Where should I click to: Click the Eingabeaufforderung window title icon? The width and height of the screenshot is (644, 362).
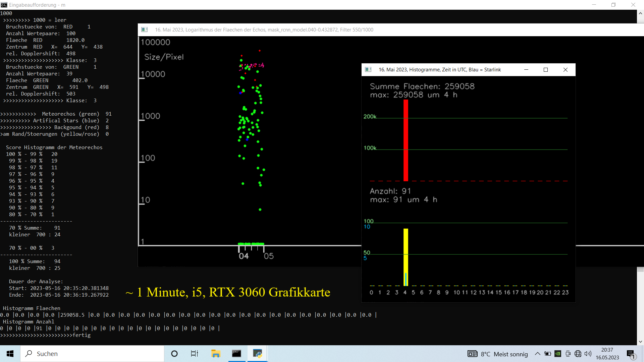[x=4, y=5]
